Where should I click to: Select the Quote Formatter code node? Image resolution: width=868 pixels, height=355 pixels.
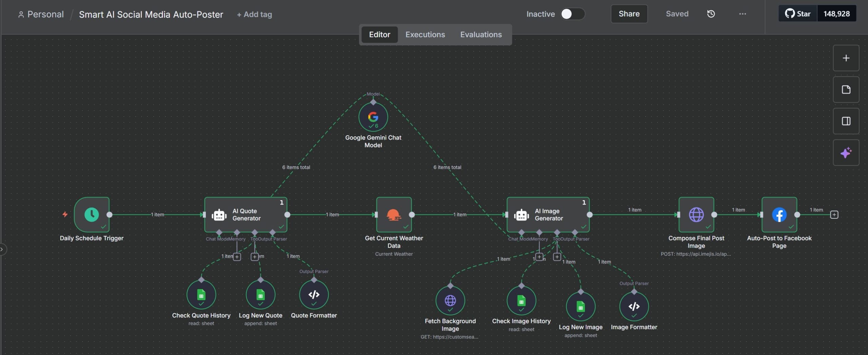314,295
